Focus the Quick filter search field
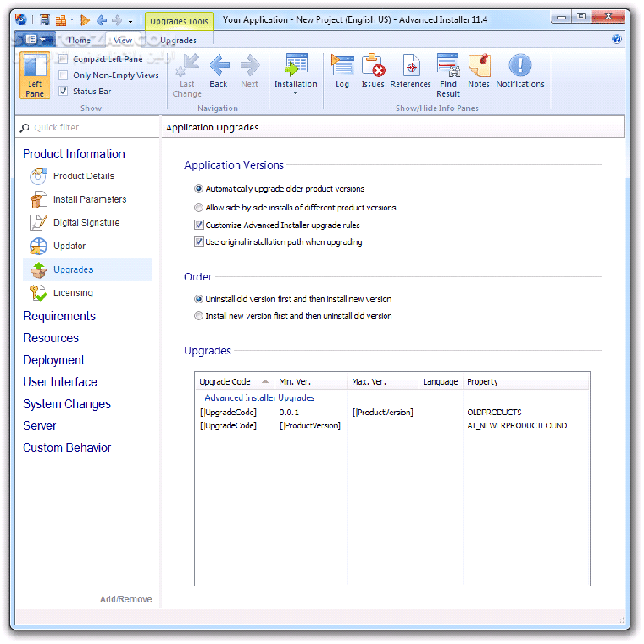This screenshot has width=644, height=644. [x=87, y=128]
